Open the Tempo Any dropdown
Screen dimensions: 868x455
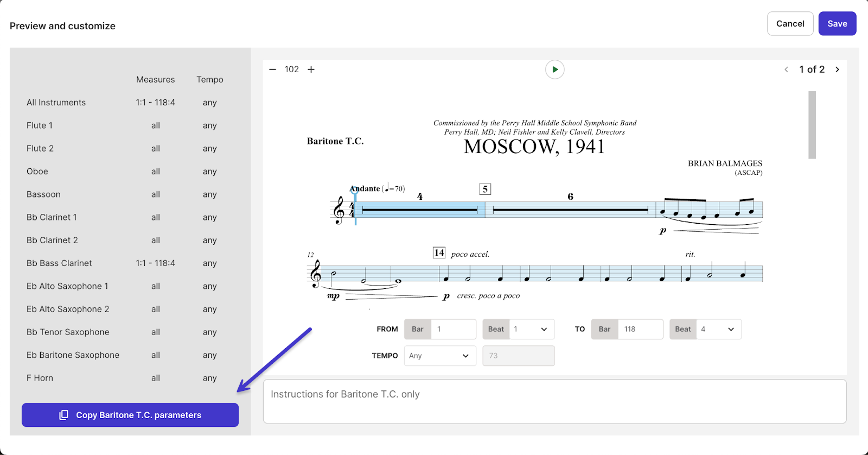pos(440,356)
